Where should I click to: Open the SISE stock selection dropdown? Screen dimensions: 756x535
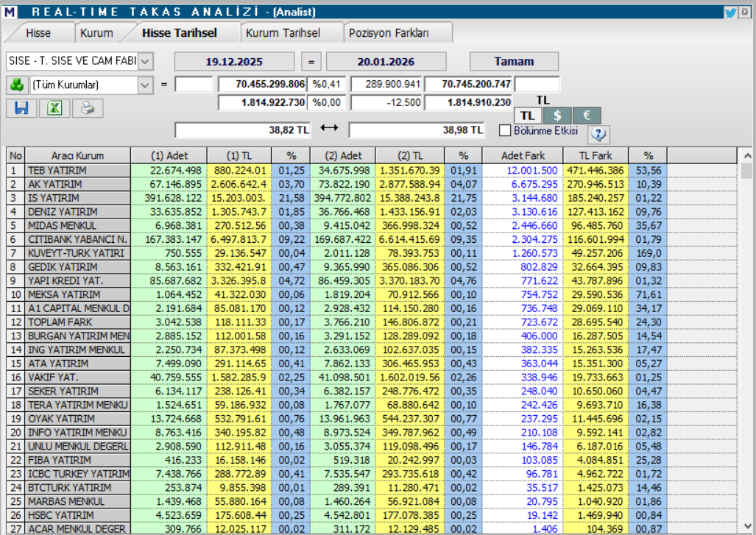[x=145, y=60]
